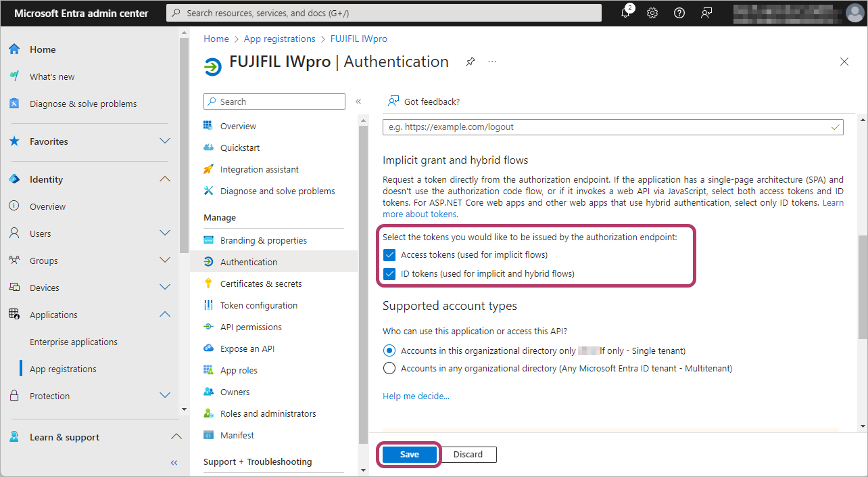This screenshot has width=868, height=477.
Task: Close the Authentication blade with X
Action: pos(844,62)
